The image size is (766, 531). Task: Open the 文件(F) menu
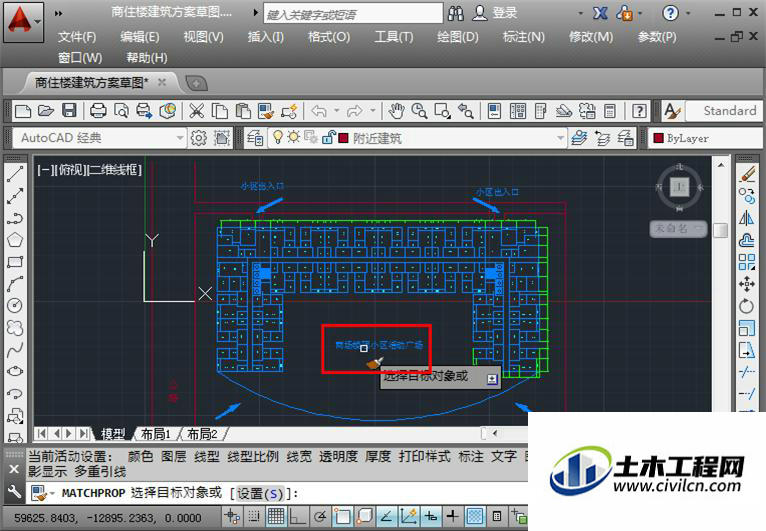(77, 37)
